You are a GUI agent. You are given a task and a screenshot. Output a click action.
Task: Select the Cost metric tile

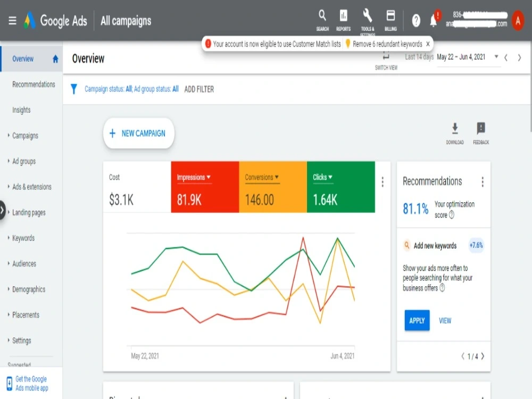(137, 187)
